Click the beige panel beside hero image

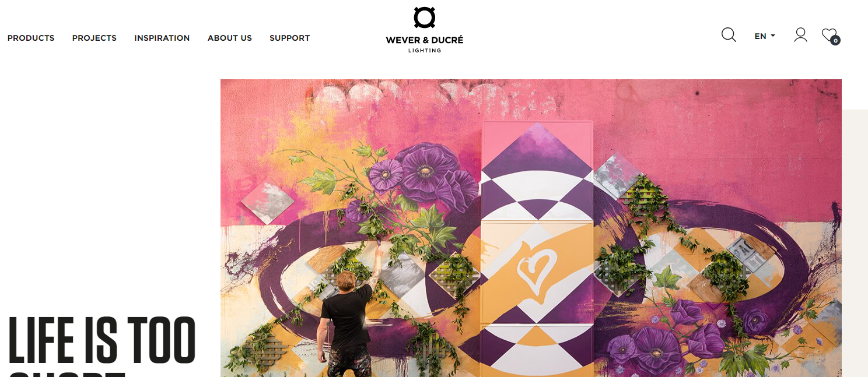(x=855, y=243)
